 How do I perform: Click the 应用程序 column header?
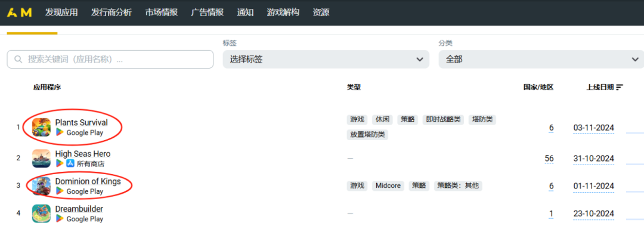pos(47,87)
